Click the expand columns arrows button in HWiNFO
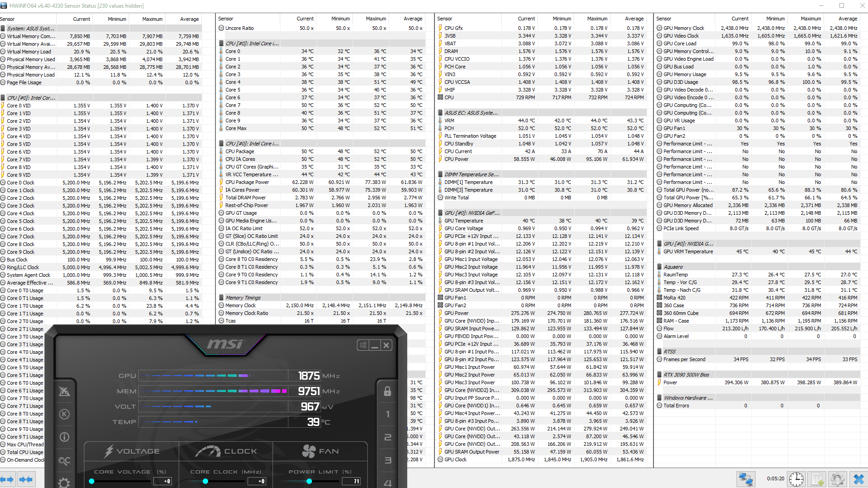868x488 pixels. point(7,479)
